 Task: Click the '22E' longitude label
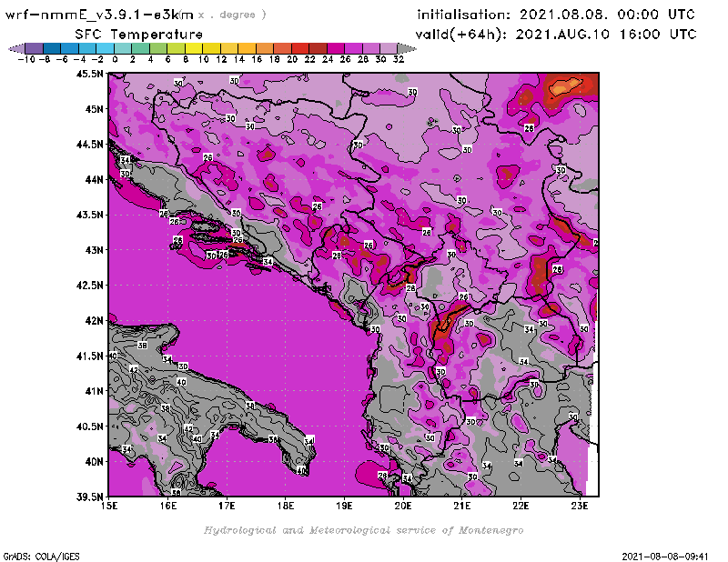521,506
